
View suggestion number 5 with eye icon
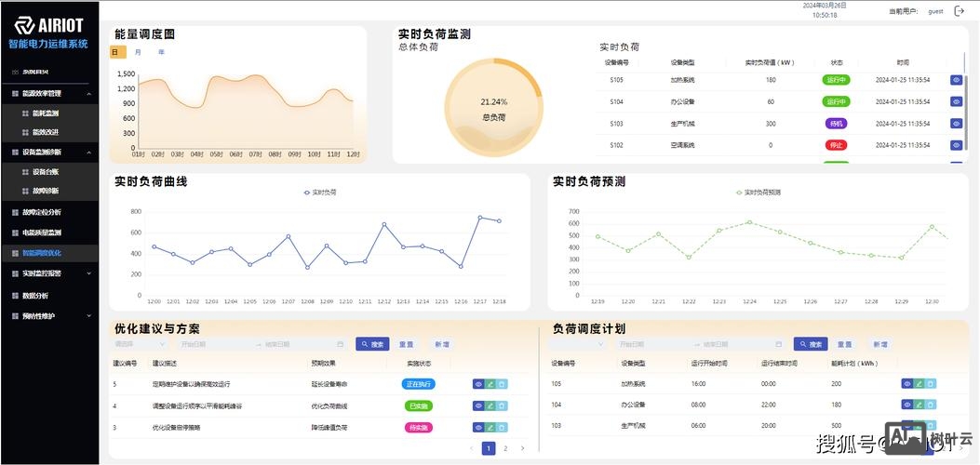pos(478,384)
